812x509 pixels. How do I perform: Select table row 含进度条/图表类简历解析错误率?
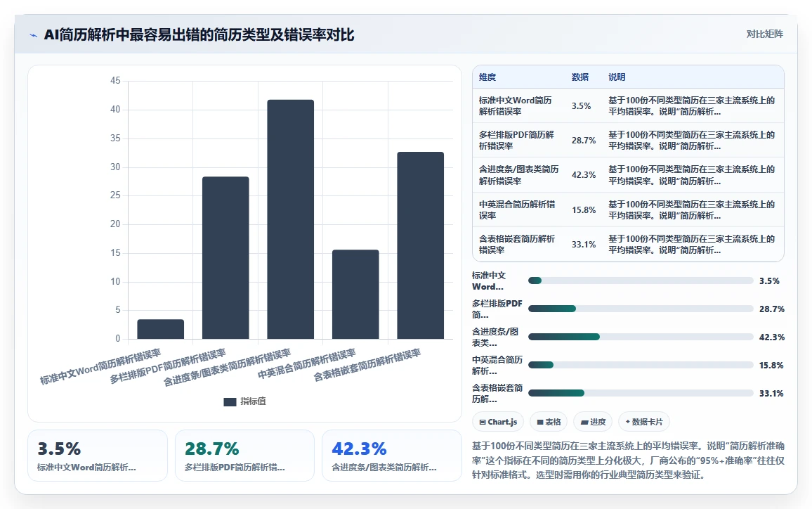coord(628,175)
